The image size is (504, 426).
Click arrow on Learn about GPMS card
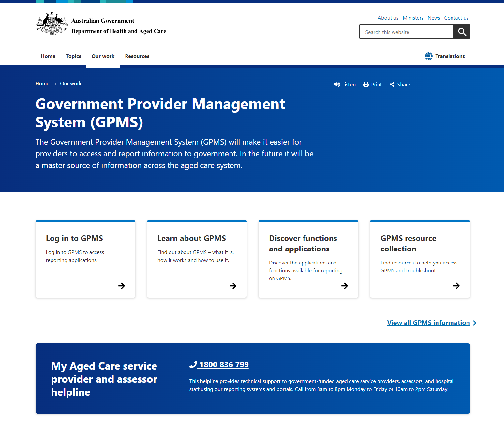233,286
